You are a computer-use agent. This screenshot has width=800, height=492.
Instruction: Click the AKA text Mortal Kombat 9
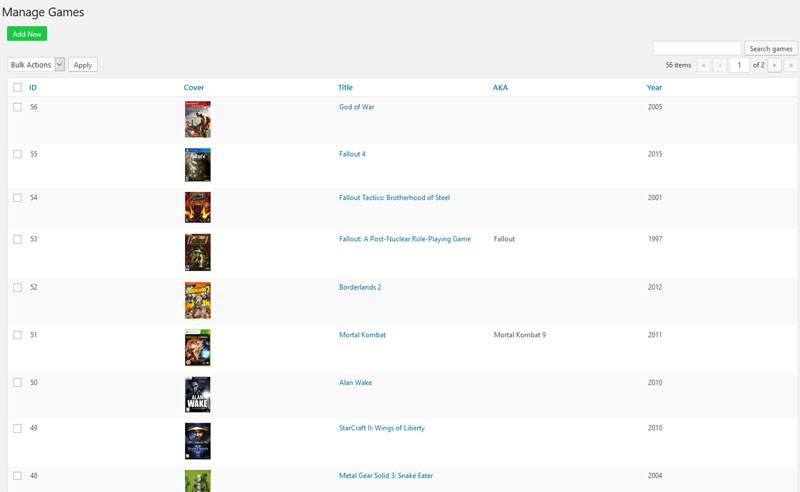(519, 335)
